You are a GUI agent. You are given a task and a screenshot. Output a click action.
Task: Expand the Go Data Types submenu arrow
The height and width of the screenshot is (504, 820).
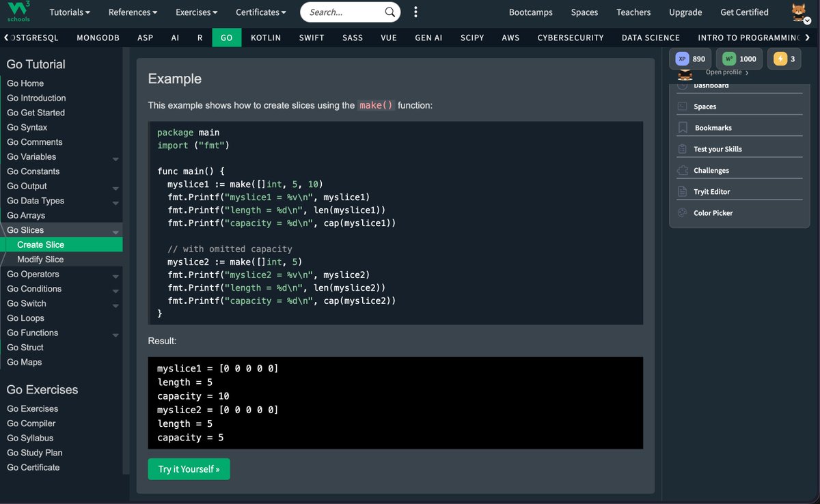coord(115,203)
